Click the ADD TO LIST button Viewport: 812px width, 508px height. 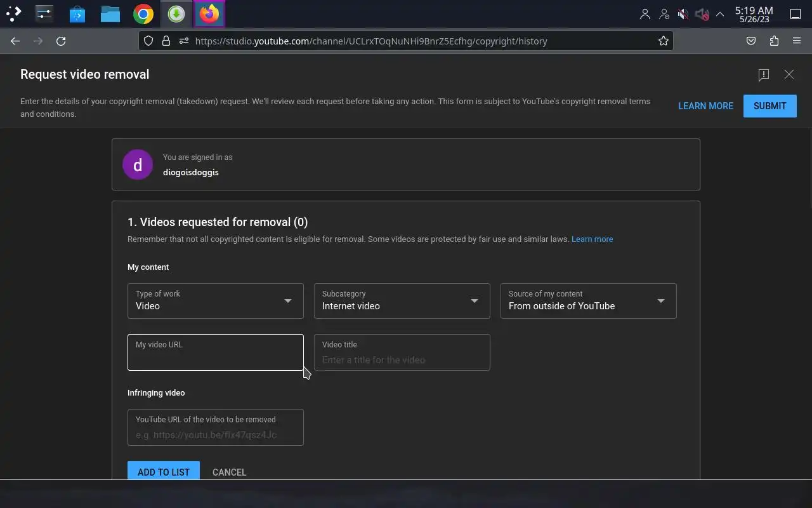click(x=164, y=471)
